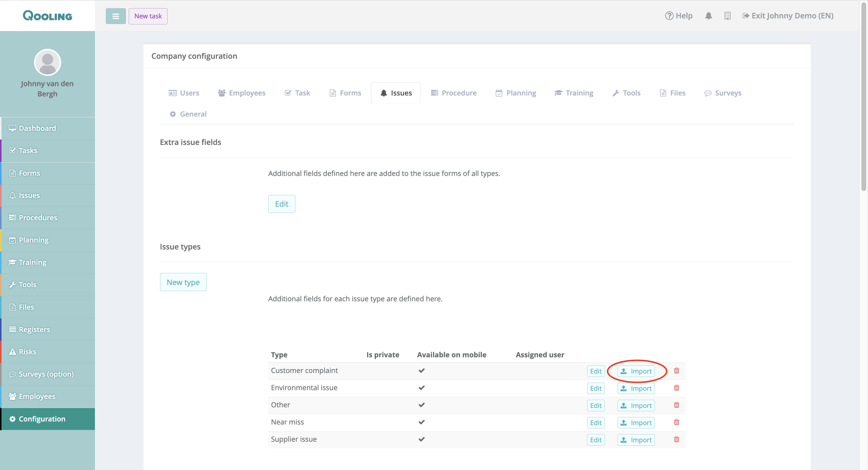Go to Registers in the sidebar
Viewport: 868px width, 470px height.
(x=34, y=330)
